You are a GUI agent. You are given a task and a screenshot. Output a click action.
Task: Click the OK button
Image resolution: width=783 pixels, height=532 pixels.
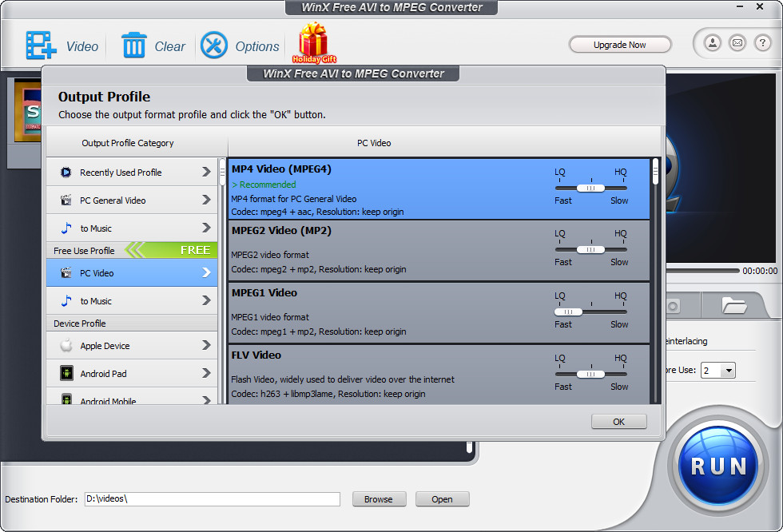[618, 422]
